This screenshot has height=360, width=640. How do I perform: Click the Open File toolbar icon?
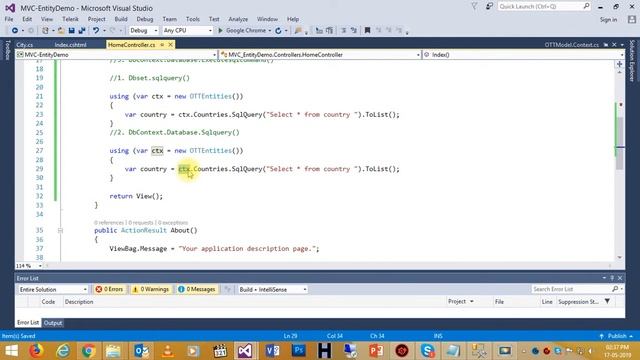61,31
